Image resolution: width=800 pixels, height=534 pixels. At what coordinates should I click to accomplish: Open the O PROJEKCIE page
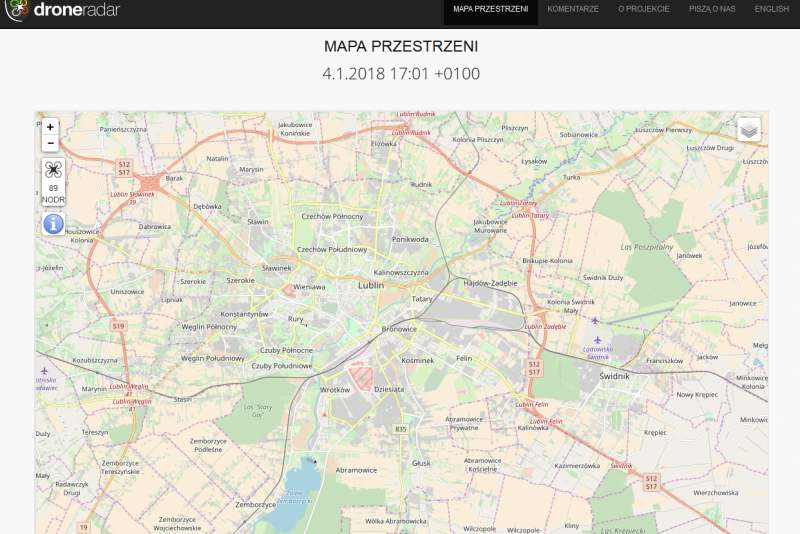click(x=643, y=9)
